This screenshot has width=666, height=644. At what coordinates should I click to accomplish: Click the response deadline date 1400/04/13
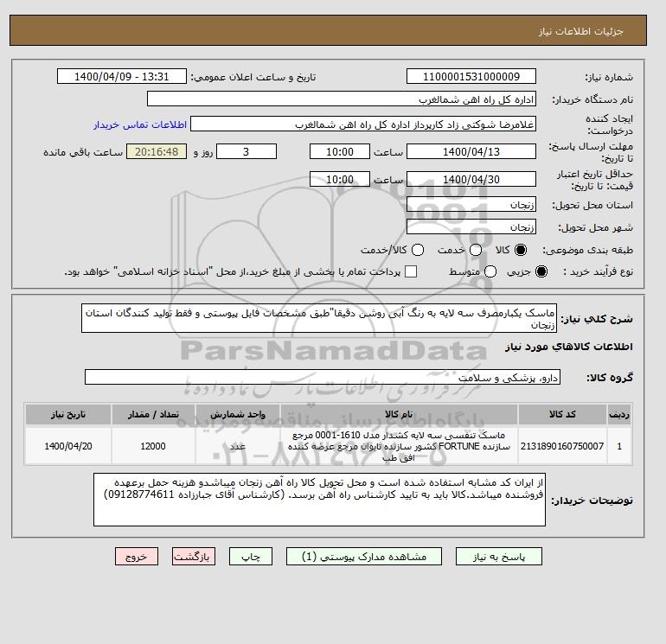point(471,151)
